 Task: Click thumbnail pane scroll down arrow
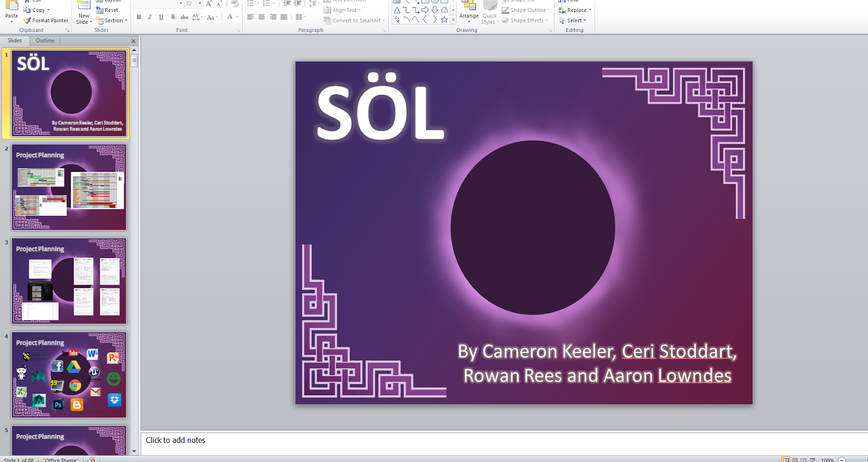point(134,451)
